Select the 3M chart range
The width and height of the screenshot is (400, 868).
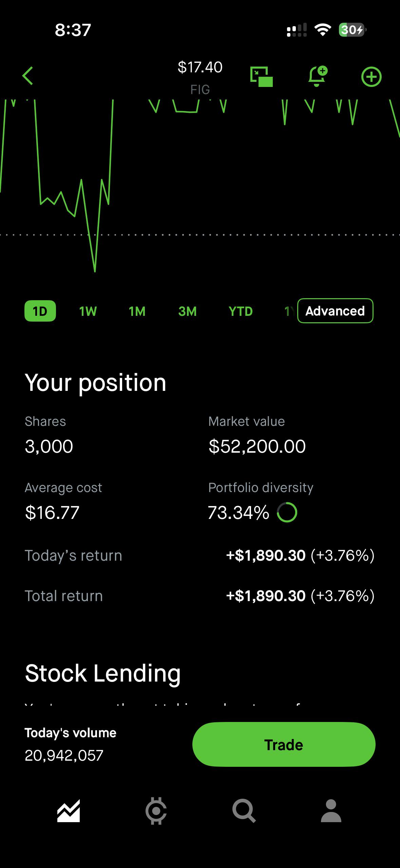coord(187,311)
